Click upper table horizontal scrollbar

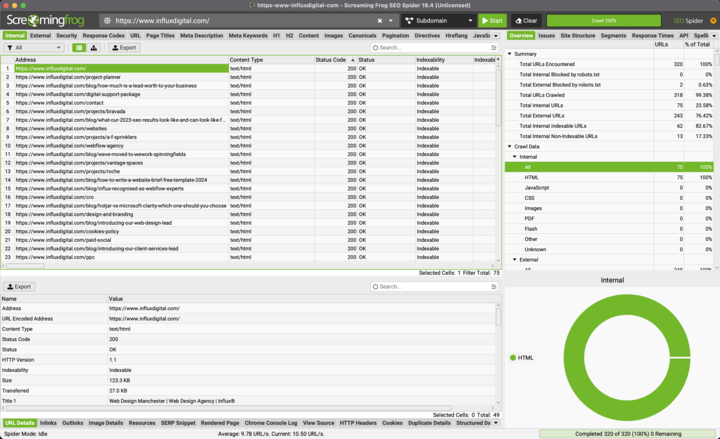tap(25, 266)
